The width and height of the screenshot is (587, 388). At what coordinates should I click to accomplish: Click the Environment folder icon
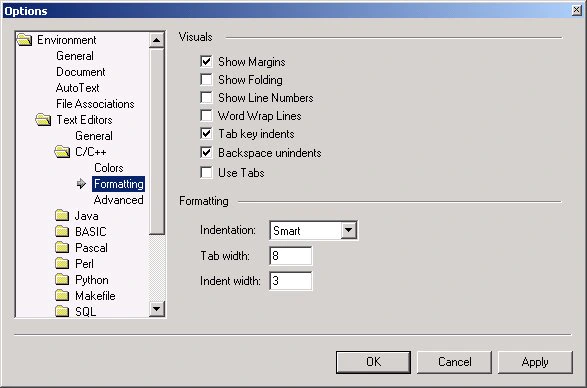click(x=24, y=40)
